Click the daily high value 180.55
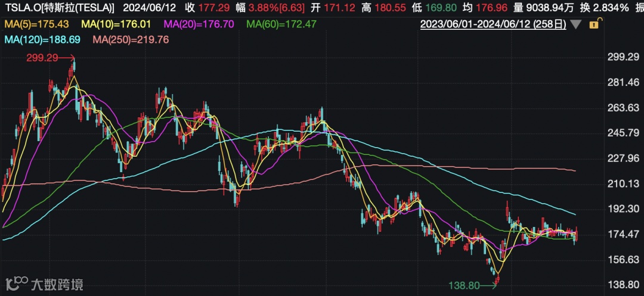 click(x=391, y=7)
